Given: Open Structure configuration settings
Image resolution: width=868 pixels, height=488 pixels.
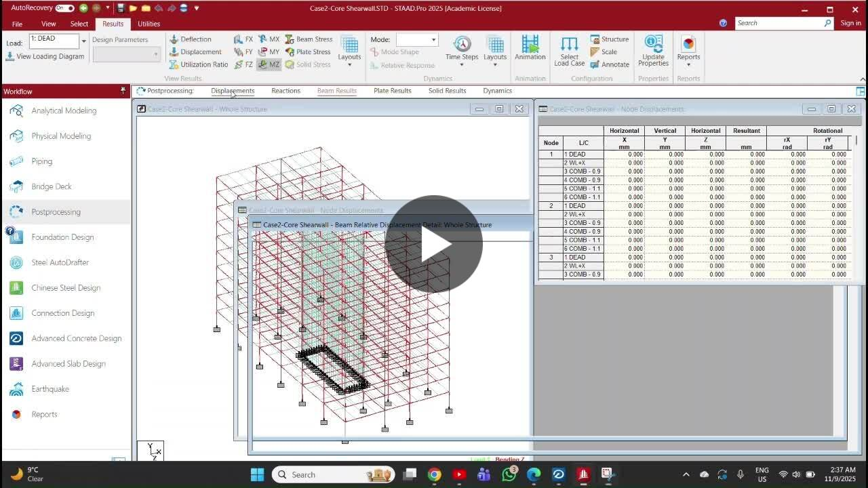Looking at the screenshot, I should click(610, 39).
